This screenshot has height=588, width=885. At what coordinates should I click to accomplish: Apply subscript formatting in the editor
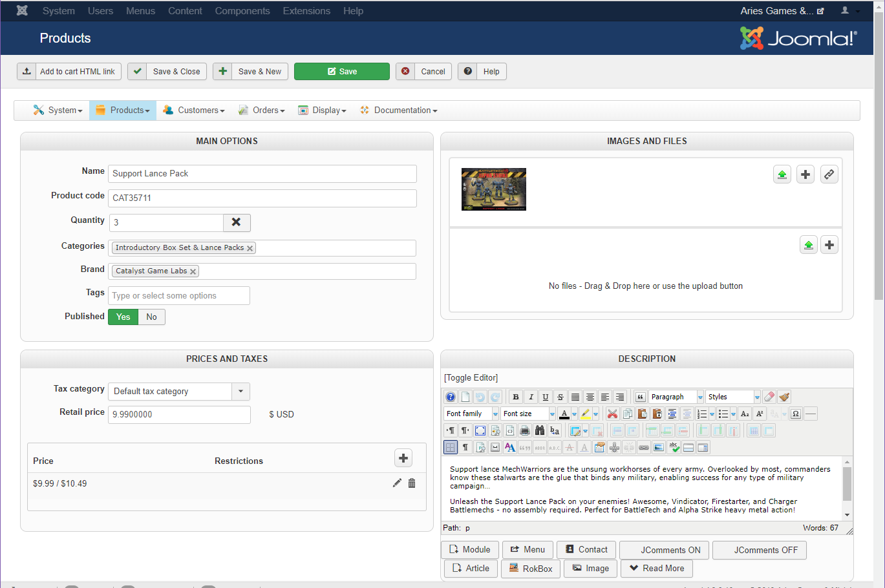tap(745, 414)
